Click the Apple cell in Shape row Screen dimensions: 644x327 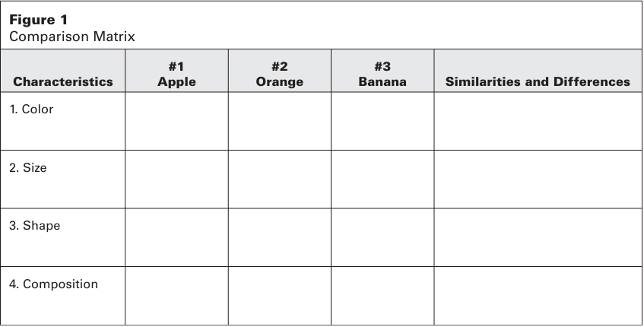(176, 237)
